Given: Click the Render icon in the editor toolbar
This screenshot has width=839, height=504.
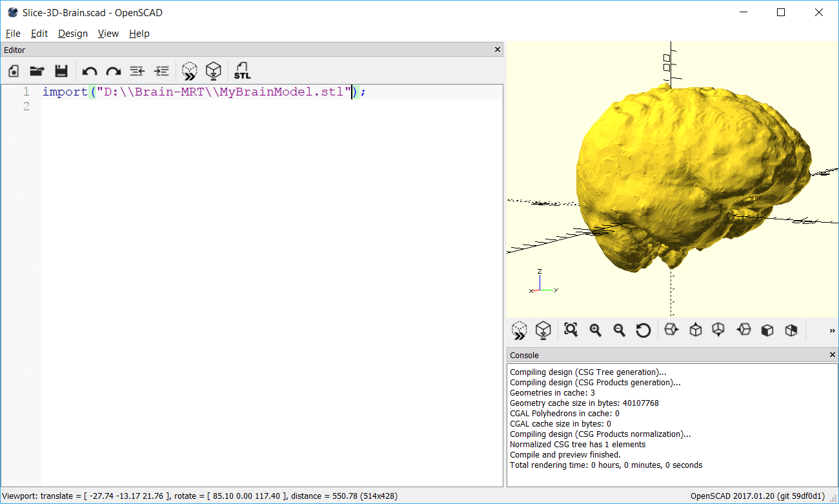Looking at the screenshot, I should tap(213, 71).
